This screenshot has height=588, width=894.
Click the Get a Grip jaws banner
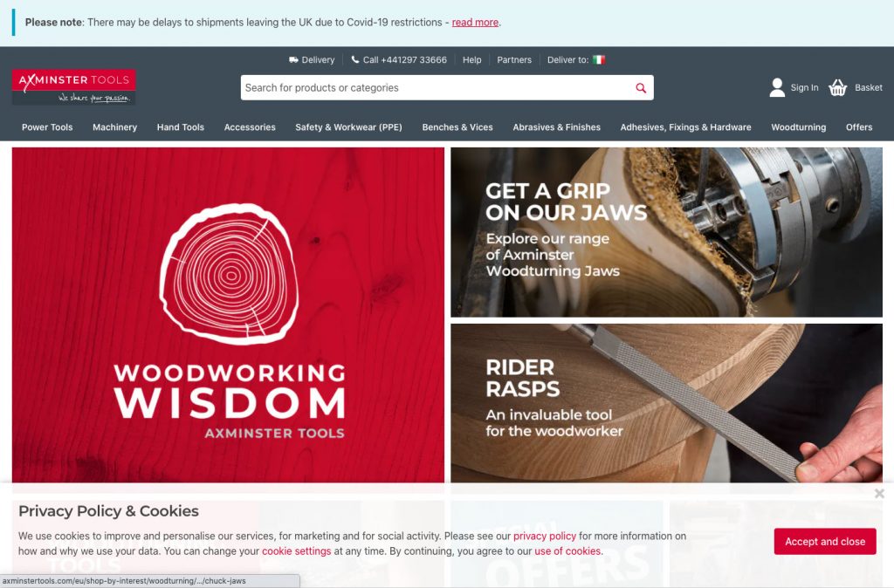click(x=666, y=232)
